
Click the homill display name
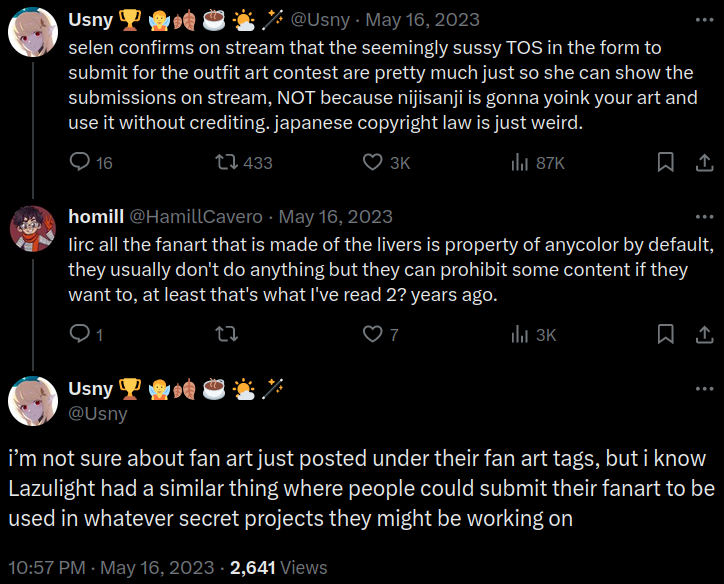click(x=94, y=217)
